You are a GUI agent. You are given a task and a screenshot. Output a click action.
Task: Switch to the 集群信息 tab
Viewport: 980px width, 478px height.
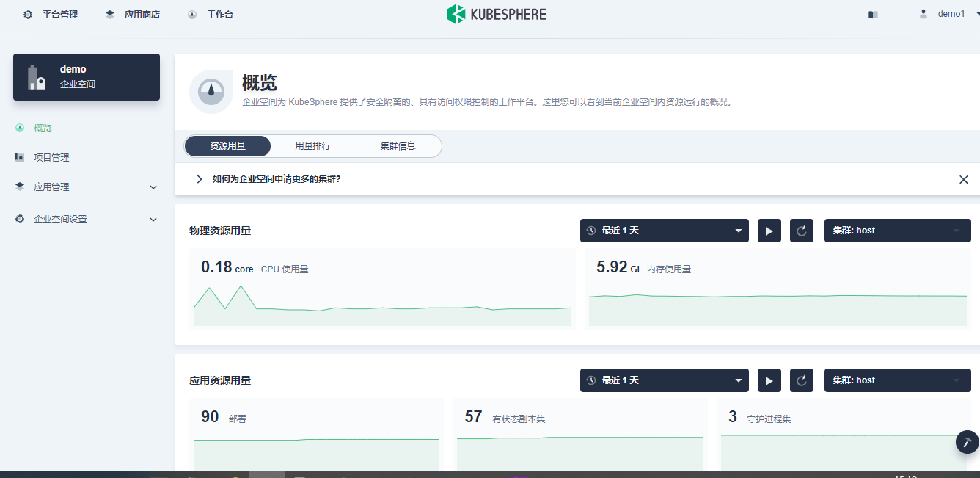coord(397,146)
